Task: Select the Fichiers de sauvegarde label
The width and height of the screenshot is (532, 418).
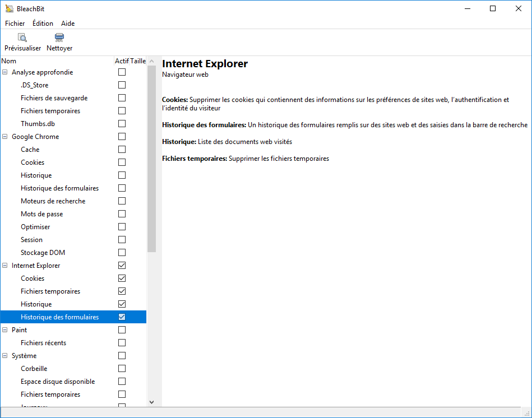Action: click(54, 98)
